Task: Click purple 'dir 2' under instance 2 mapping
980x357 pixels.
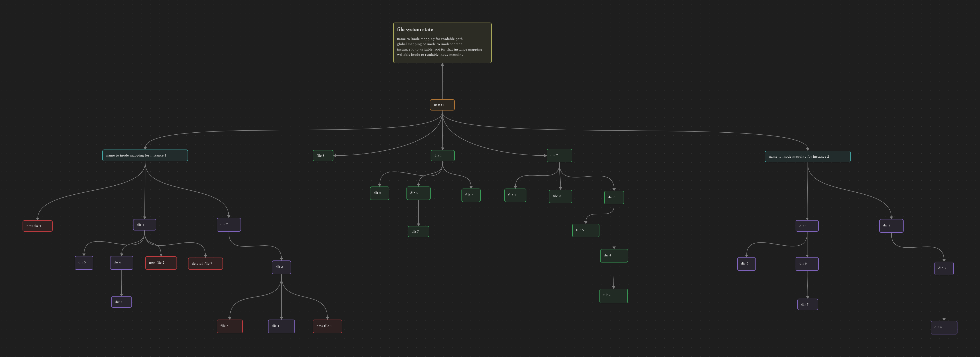Action: coord(891,226)
